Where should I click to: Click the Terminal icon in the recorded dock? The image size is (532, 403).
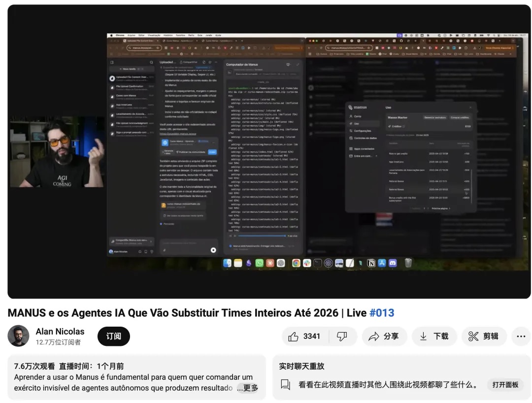tap(318, 263)
